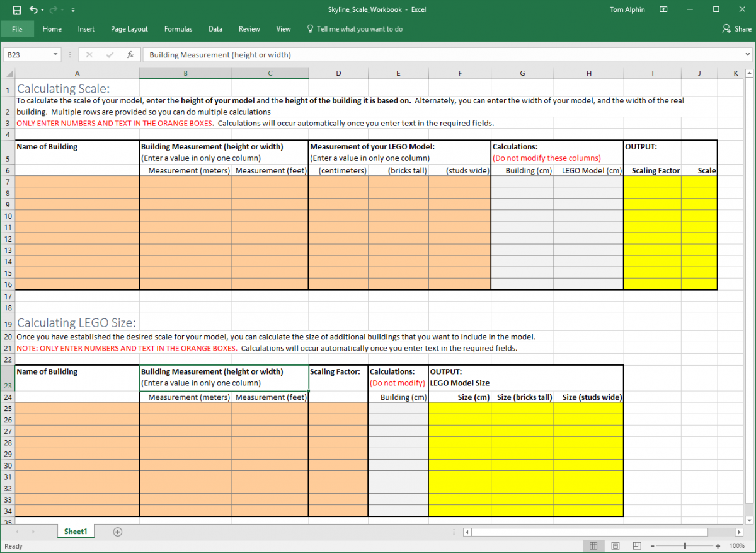The height and width of the screenshot is (553, 756).
Task: Click the Share button
Action: point(736,29)
